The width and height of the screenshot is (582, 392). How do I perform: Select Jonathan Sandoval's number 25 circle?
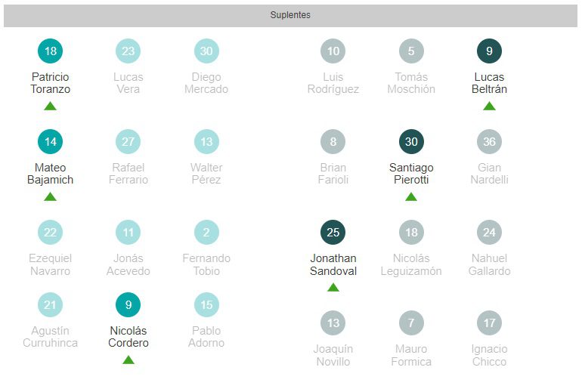click(333, 233)
